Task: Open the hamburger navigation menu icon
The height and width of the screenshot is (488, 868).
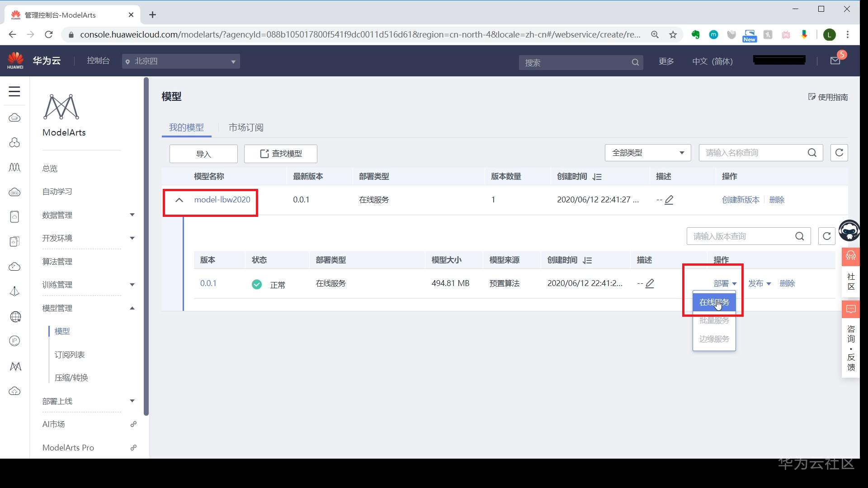Action: [14, 91]
